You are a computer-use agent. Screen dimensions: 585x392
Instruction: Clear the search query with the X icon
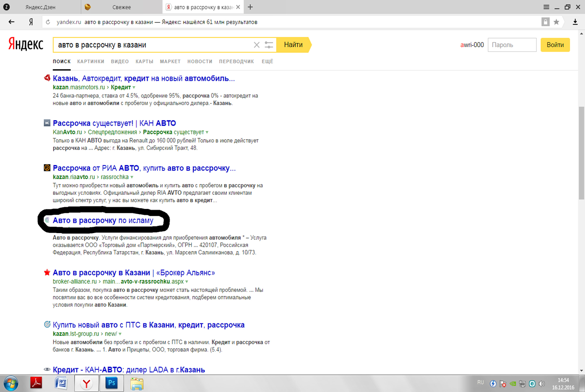pyautogui.click(x=257, y=45)
